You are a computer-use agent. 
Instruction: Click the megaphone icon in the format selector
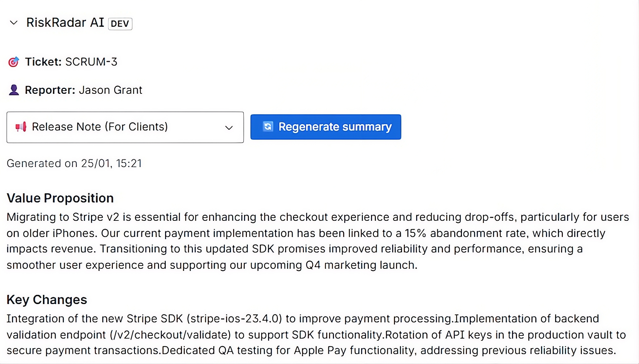(x=21, y=127)
